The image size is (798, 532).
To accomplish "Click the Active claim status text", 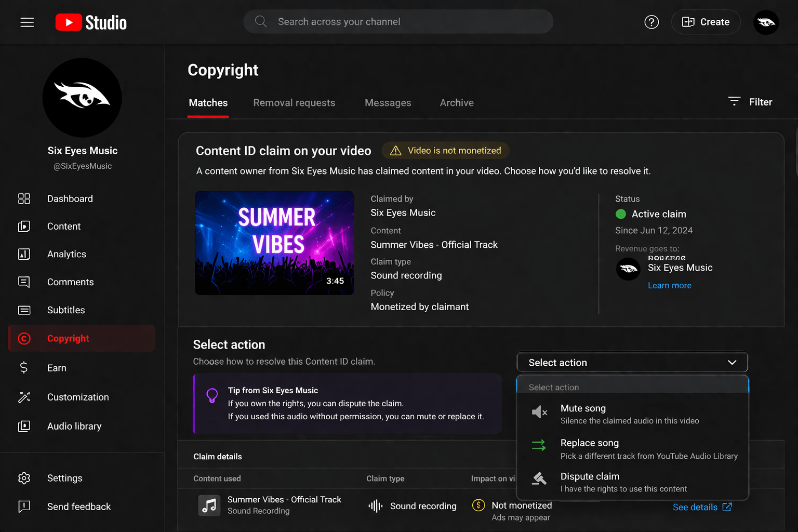I will (659, 214).
